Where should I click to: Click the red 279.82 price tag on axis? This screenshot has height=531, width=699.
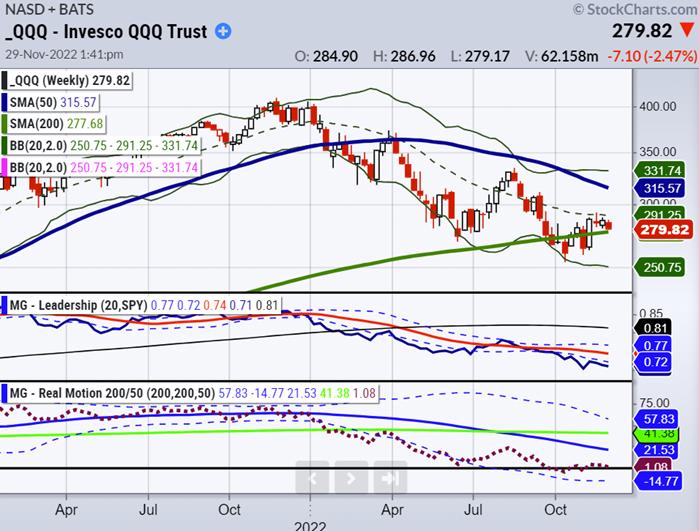pyautogui.click(x=662, y=230)
